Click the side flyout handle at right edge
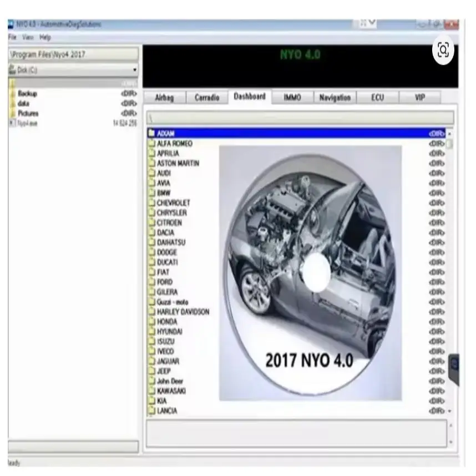The width and height of the screenshot is (476, 476). coord(454,369)
